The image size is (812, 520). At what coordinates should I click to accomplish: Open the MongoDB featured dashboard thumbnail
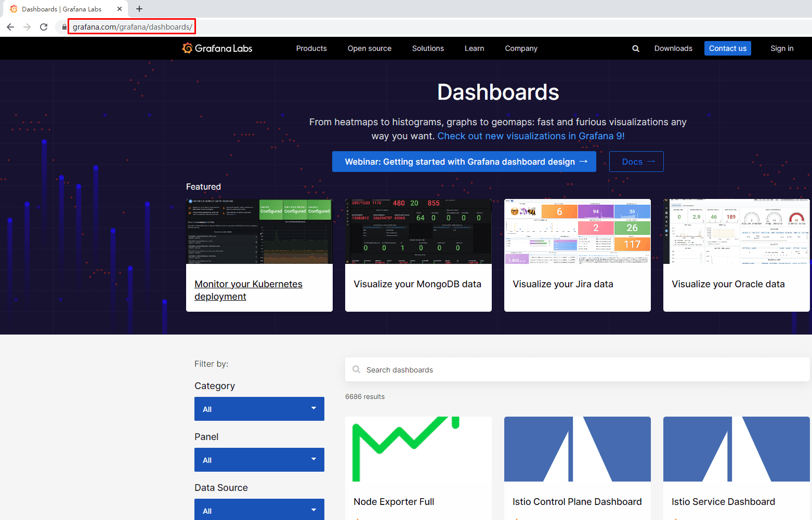pyautogui.click(x=418, y=232)
